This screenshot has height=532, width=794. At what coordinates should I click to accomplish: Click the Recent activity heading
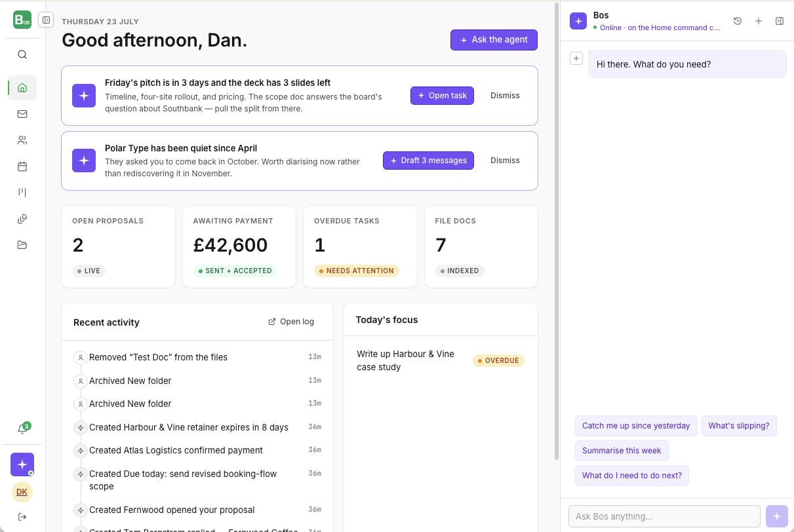coord(106,322)
